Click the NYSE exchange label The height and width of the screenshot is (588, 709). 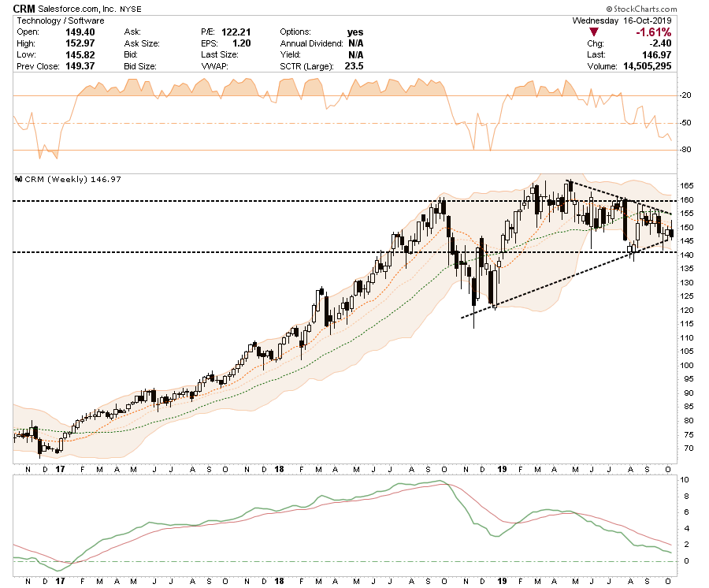coord(131,9)
